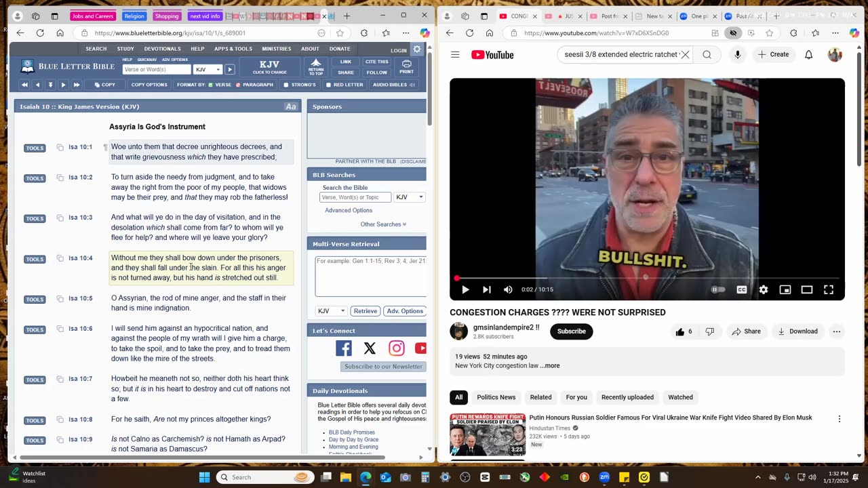Subscribe to gmsinlandempire2 channel
This screenshot has width=868, height=488.
571,331
